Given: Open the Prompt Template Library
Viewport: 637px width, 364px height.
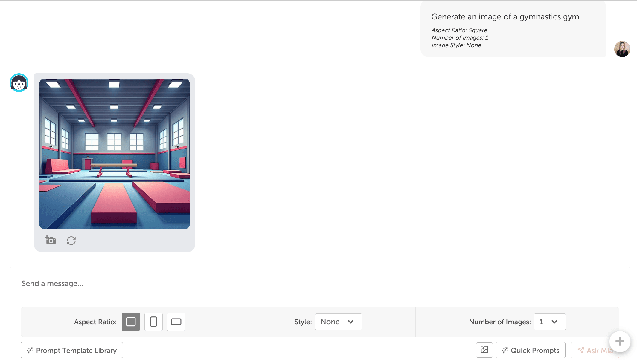Looking at the screenshot, I should 72,350.
